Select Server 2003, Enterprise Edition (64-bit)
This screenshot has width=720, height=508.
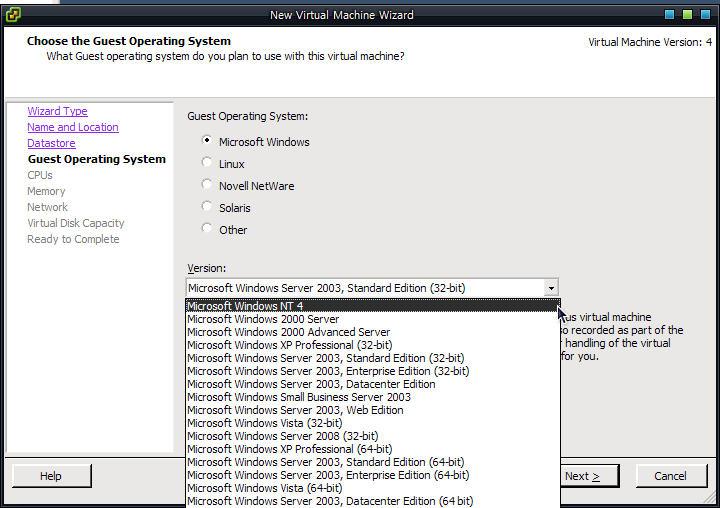click(x=373, y=475)
